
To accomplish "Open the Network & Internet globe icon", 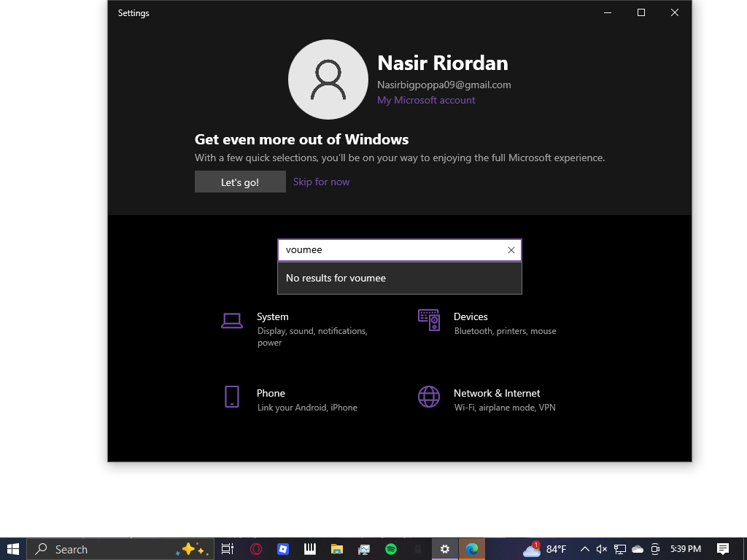I will coord(429,397).
